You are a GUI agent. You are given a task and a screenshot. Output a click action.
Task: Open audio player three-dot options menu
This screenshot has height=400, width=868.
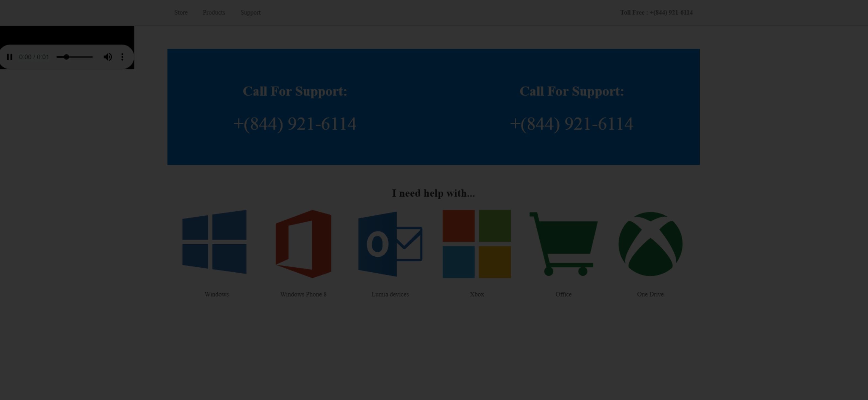click(122, 57)
